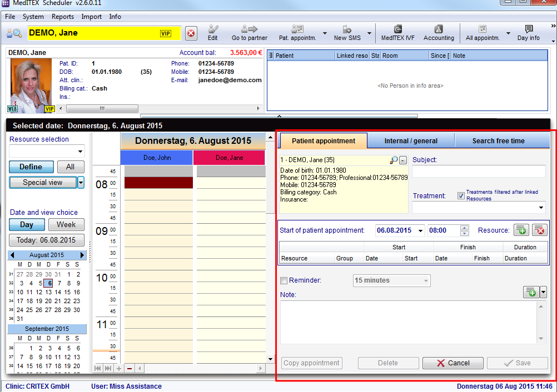Click the skip-forward icon below schedule

[x=108, y=369]
